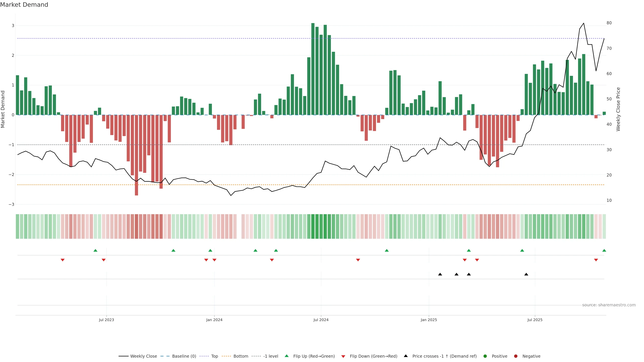Click the Jan 2025 x-axis label
644x362 pixels.
coord(429,320)
